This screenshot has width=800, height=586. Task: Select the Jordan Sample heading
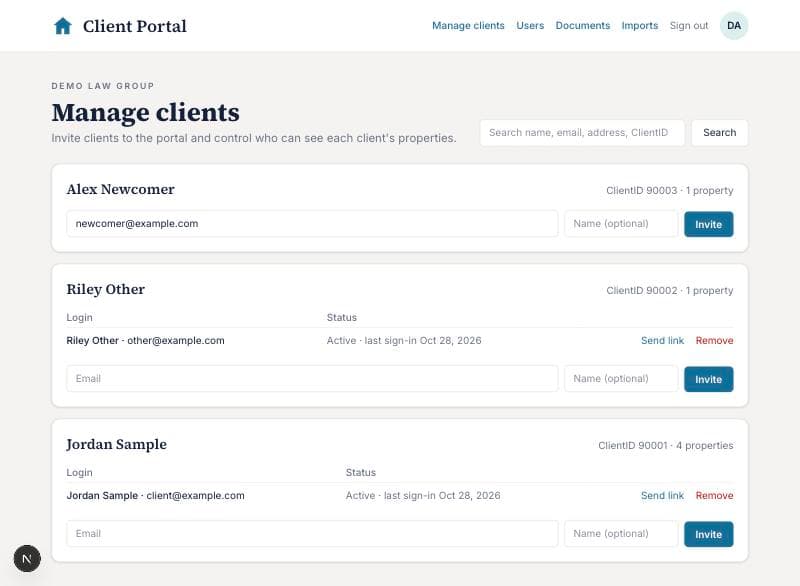click(117, 444)
